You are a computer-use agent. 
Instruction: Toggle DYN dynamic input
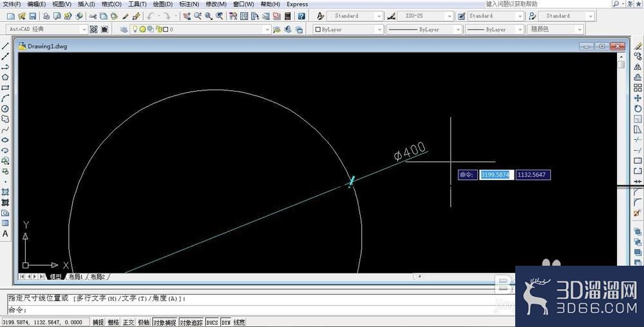[x=226, y=322]
